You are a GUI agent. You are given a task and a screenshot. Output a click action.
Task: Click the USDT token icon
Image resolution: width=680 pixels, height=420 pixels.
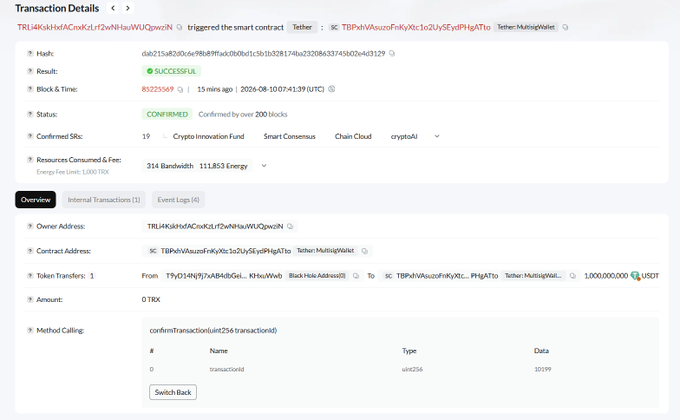coord(635,276)
